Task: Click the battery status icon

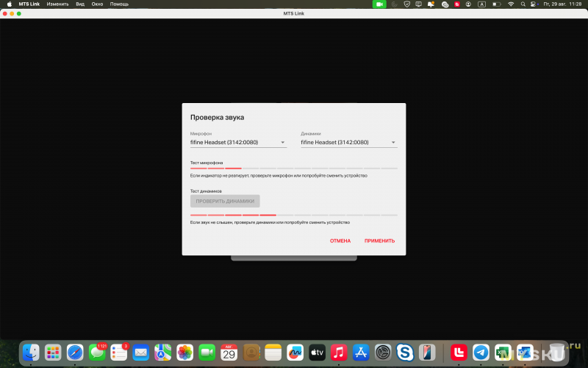Action: click(497, 4)
